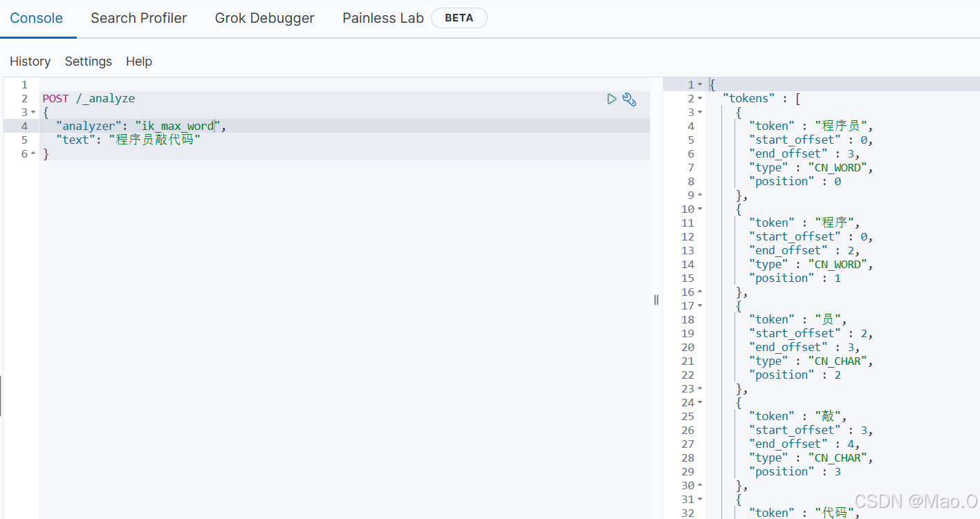The image size is (980, 519).
Task: Click "type" : "CN_WORD" on output line 14
Action: (x=811, y=264)
